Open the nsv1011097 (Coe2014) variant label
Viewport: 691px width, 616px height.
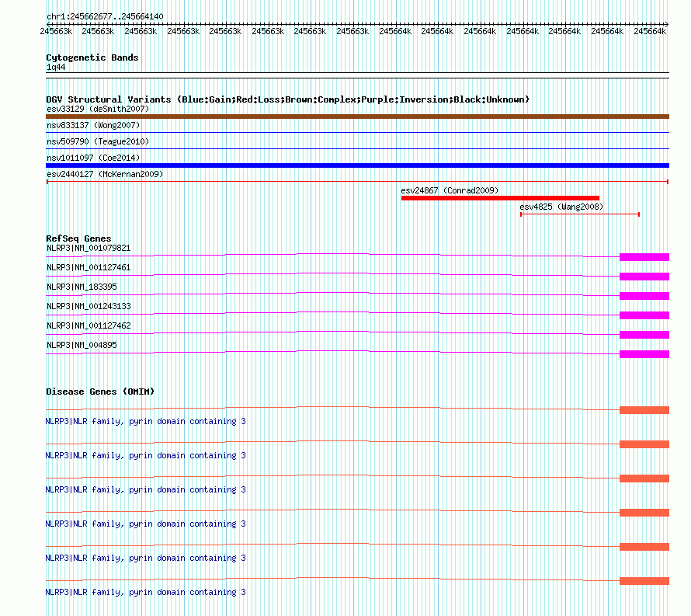[x=93, y=158]
